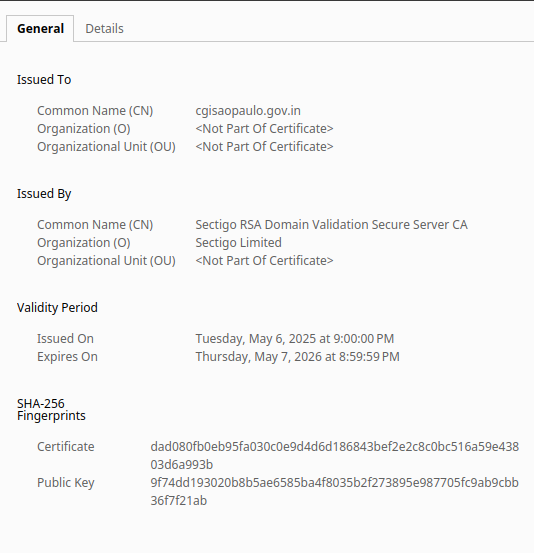This screenshot has height=553, width=534.
Task: Click the Issued To Organization (O) label
Action: [x=84, y=129]
